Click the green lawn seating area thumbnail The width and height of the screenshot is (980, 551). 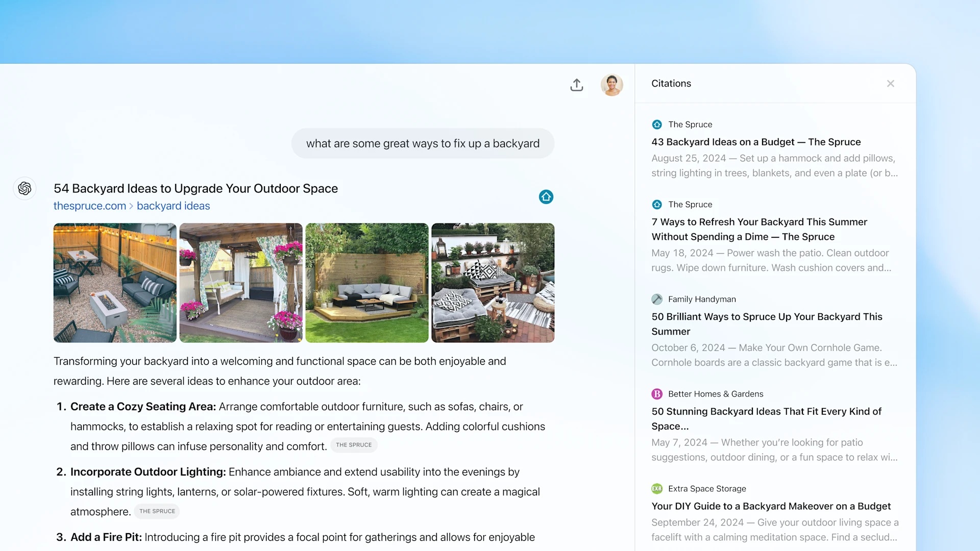pos(366,283)
